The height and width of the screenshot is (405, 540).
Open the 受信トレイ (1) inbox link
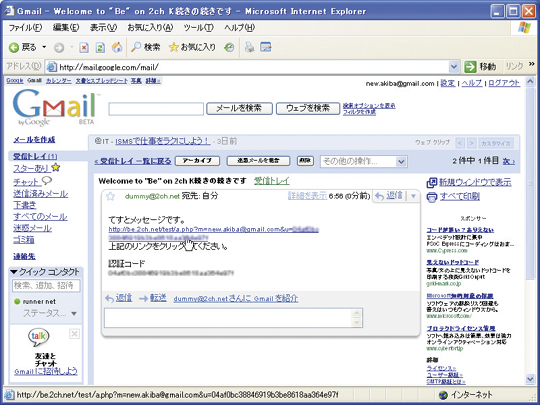tap(35, 156)
